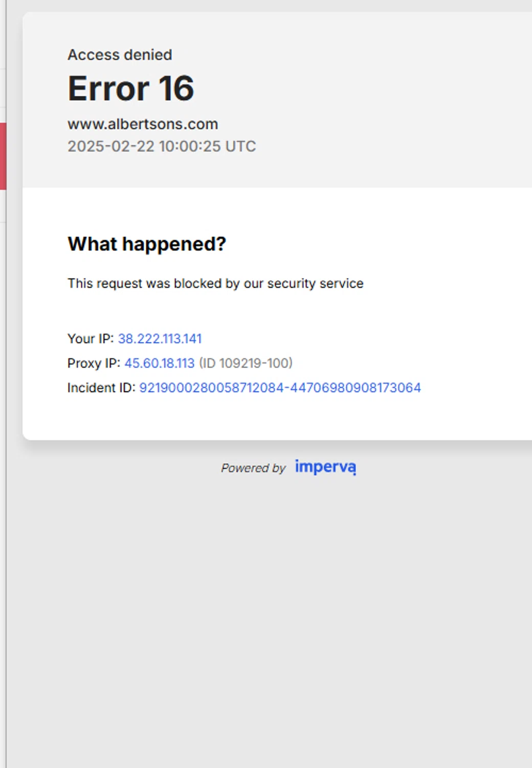Select the "Access denied" text

(x=120, y=55)
